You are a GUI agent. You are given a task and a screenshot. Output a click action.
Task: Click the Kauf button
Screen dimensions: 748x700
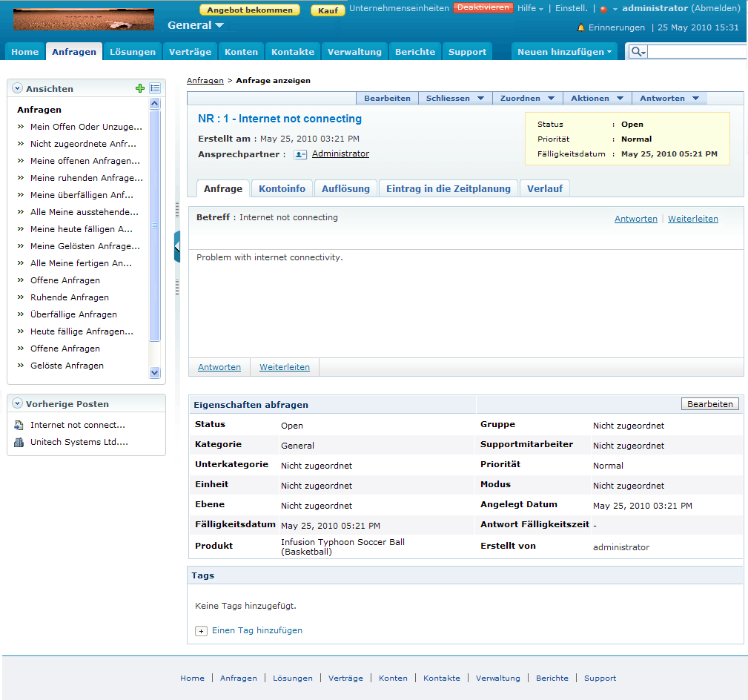point(328,10)
